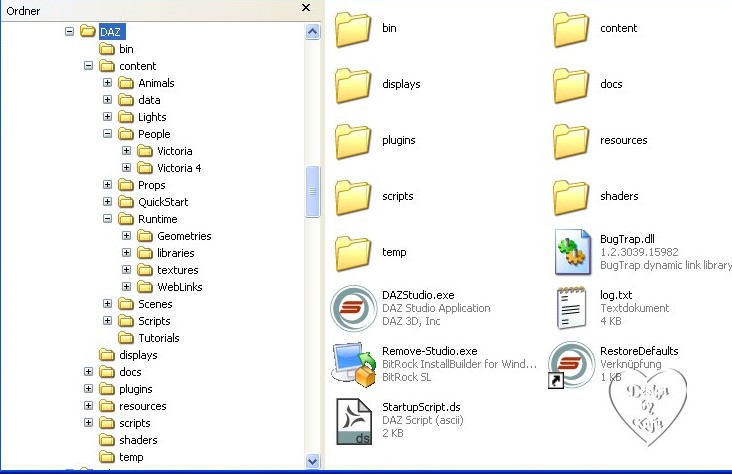Expand the docs tree node

pos(89,371)
